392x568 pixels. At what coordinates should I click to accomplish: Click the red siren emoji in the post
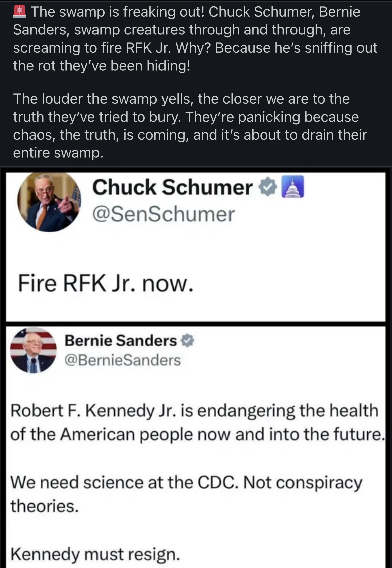(20, 12)
